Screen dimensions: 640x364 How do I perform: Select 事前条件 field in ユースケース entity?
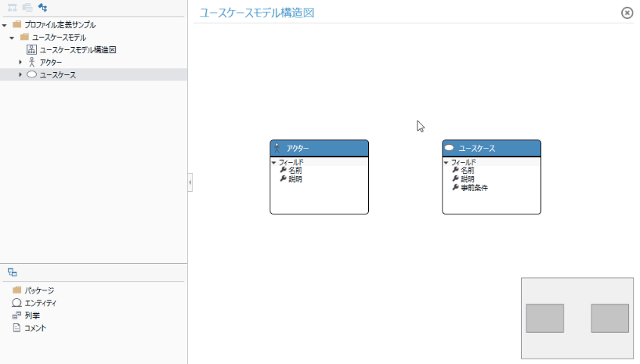(473, 188)
